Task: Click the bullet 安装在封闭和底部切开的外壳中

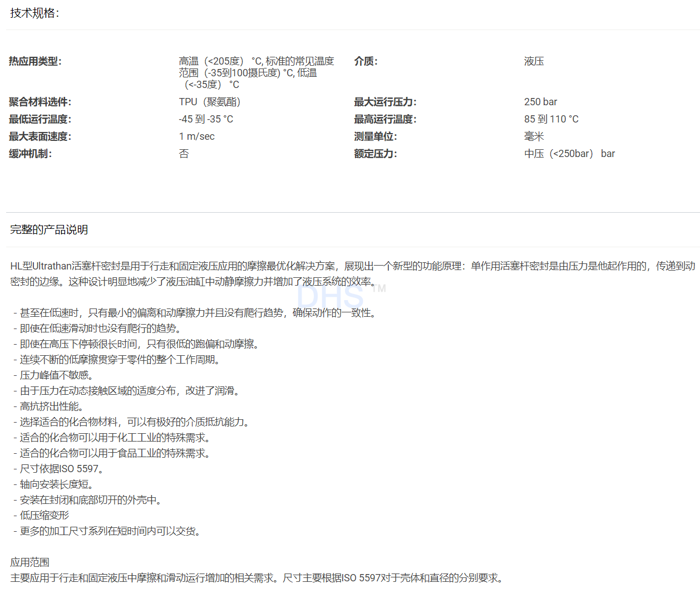Action: coord(89,500)
